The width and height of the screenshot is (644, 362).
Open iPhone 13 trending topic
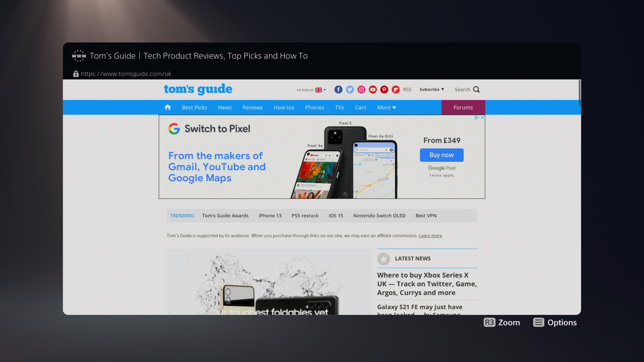270,216
